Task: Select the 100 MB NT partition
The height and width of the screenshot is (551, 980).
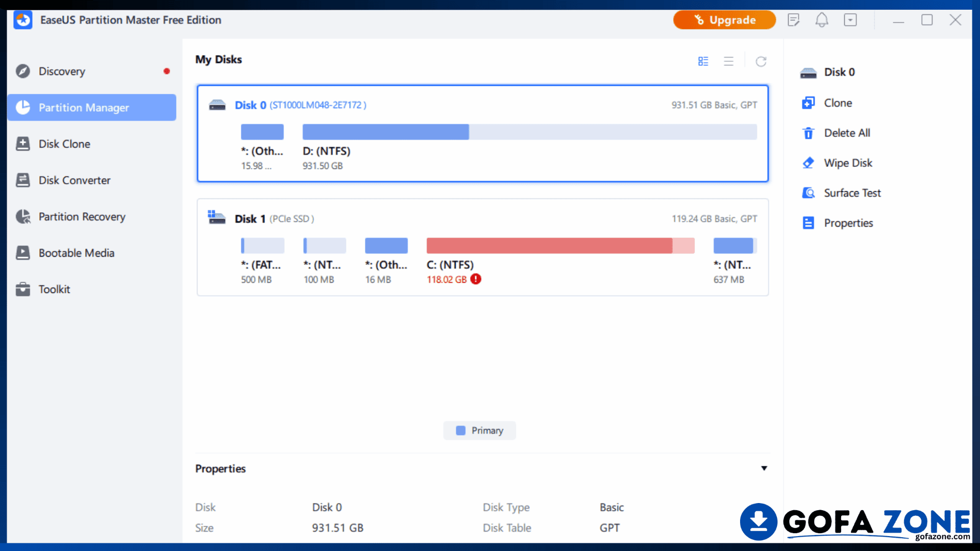Action: click(325, 245)
